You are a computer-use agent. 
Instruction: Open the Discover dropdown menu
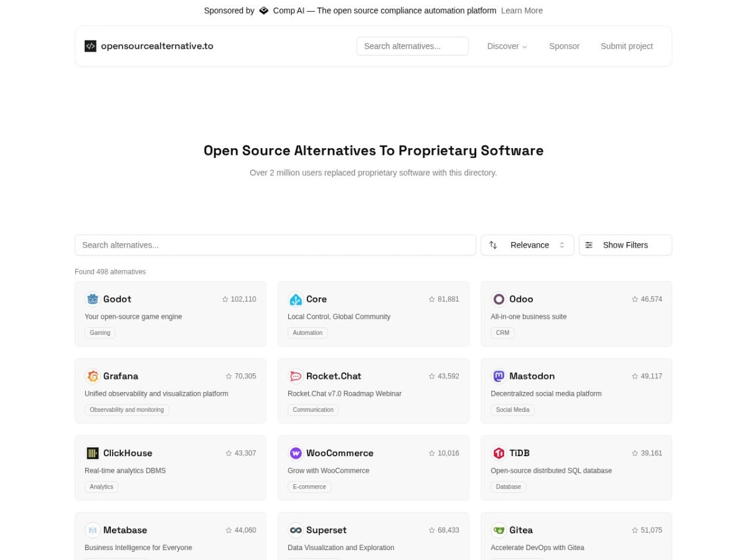(x=507, y=46)
